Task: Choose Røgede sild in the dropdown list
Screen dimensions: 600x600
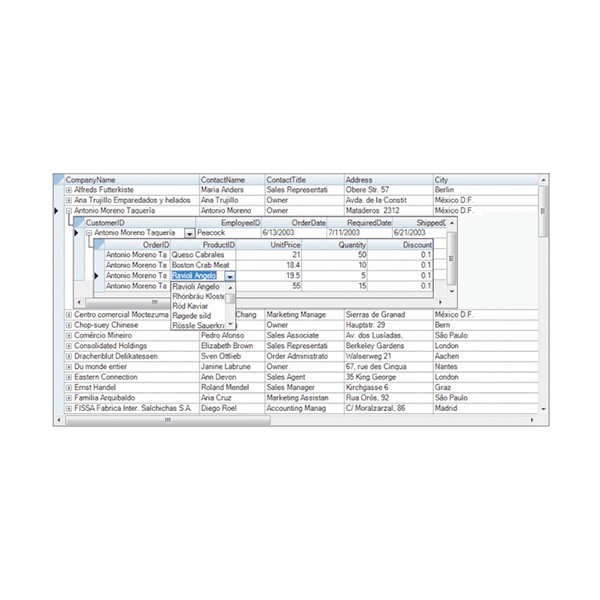Action: tap(195, 316)
